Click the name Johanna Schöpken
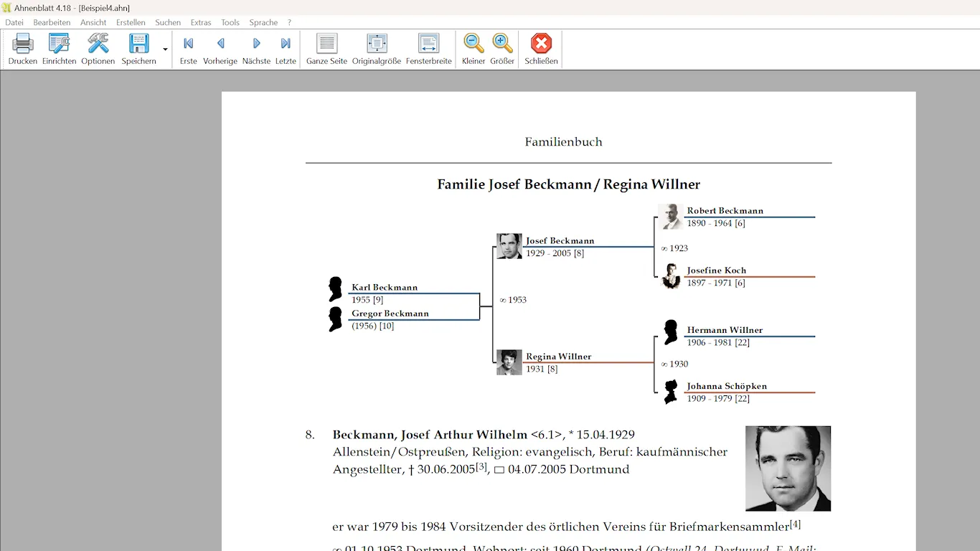Screen dimensions: 980x551 pos(727,386)
